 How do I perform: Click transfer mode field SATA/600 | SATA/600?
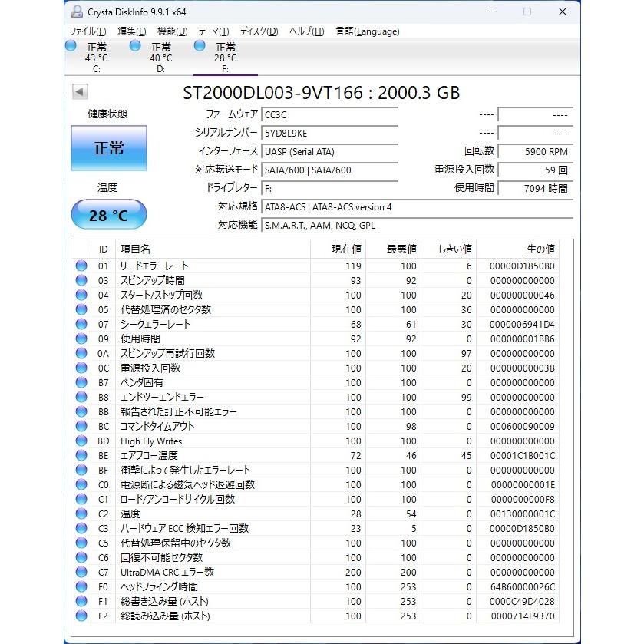tap(330, 170)
